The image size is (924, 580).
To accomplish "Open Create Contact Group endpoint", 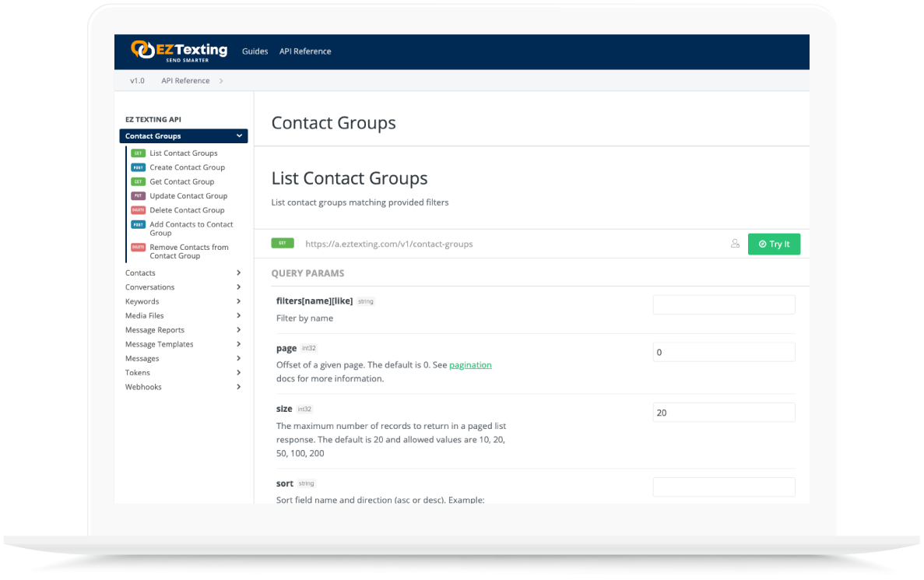I will tap(187, 167).
